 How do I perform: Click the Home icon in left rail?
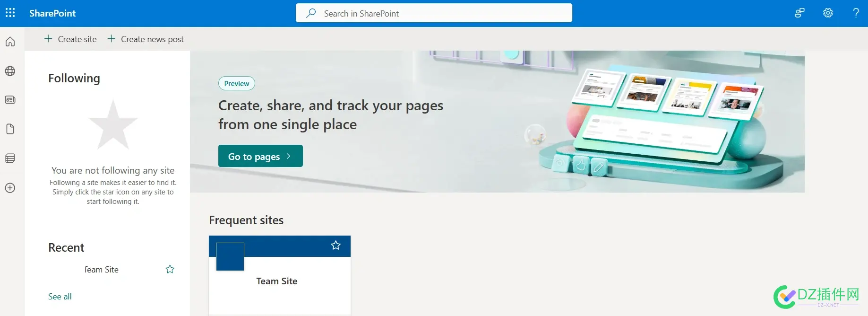[10, 42]
